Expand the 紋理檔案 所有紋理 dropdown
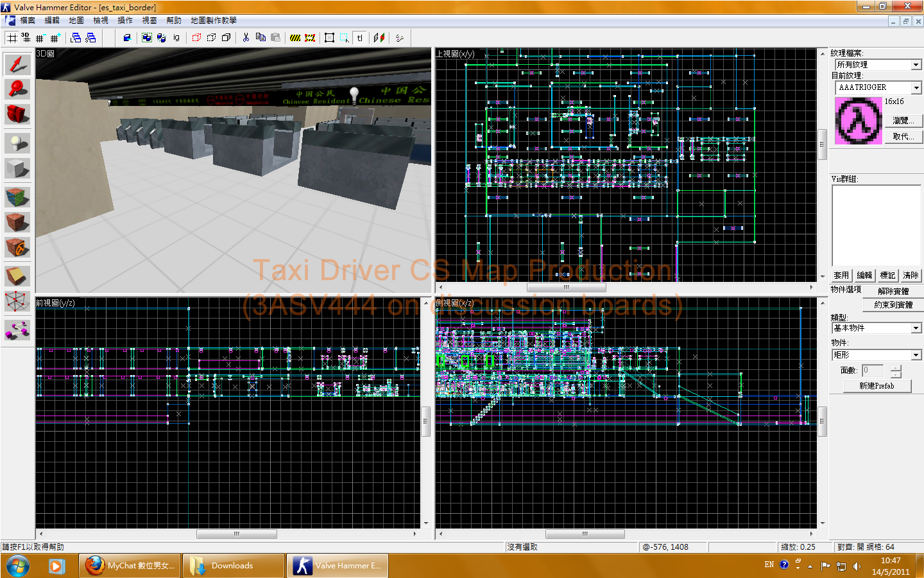 916,65
